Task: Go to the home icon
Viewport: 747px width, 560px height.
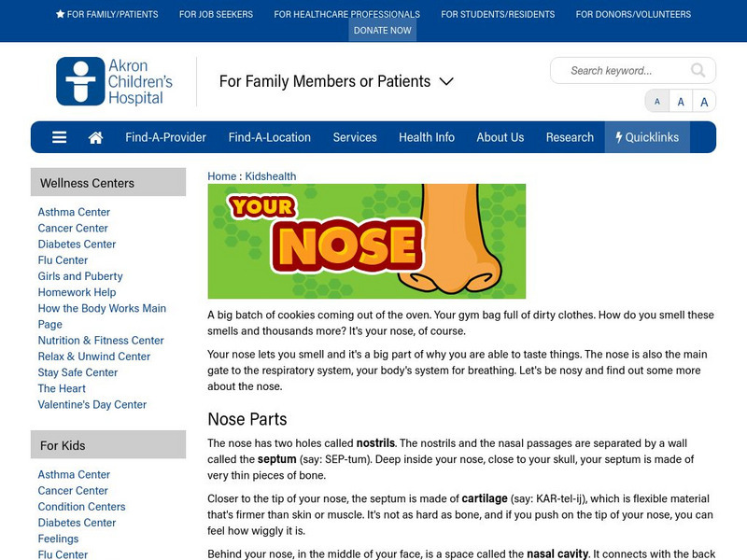Action: [95, 137]
